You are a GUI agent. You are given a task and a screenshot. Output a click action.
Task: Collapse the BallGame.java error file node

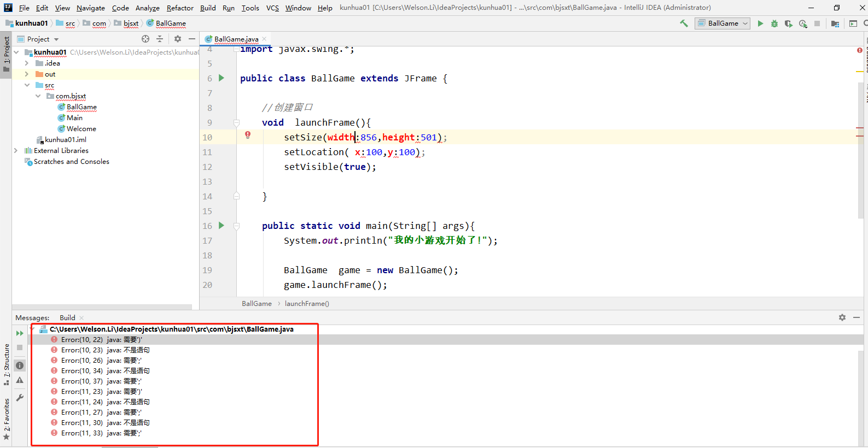pos(33,329)
